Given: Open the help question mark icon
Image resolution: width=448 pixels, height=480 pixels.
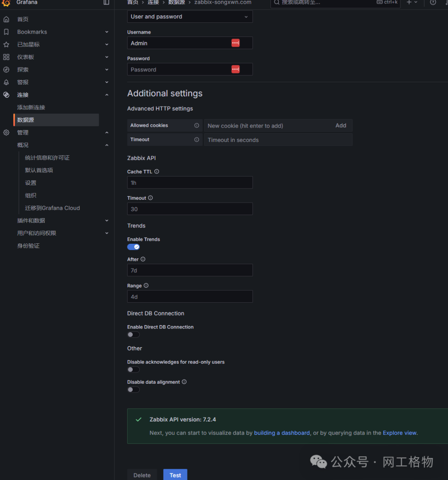Looking at the screenshot, I should [433, 2].
